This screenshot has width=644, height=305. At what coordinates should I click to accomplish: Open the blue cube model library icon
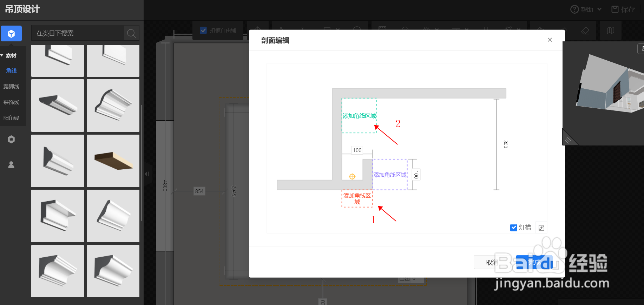click(x=11, y=34)
